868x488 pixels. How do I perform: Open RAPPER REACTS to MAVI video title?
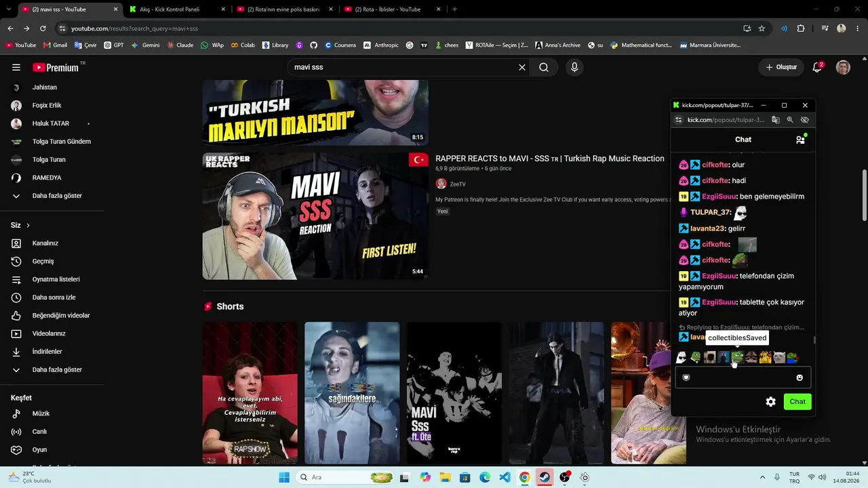pos(550,159)
